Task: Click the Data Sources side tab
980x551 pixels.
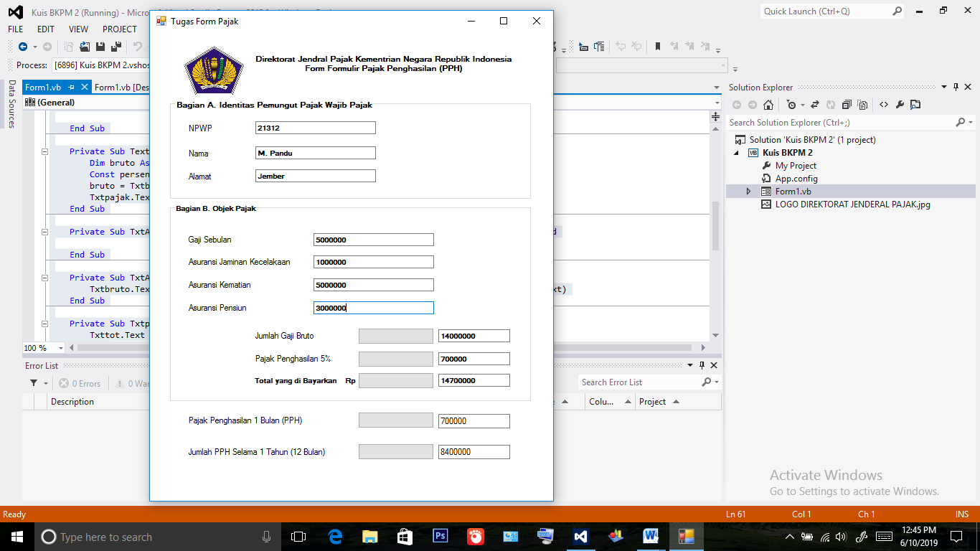Action: 11,104
